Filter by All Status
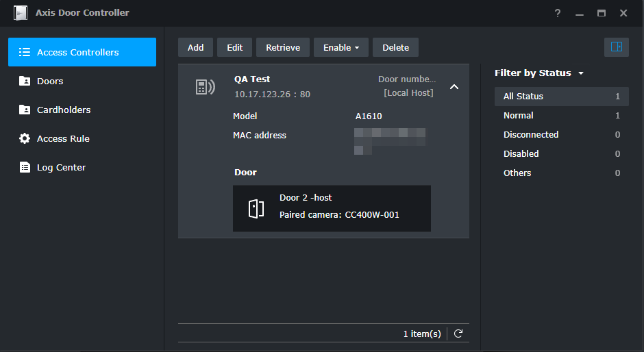The height and width of the screenshot is (352, 644). (x=562, y=96)
